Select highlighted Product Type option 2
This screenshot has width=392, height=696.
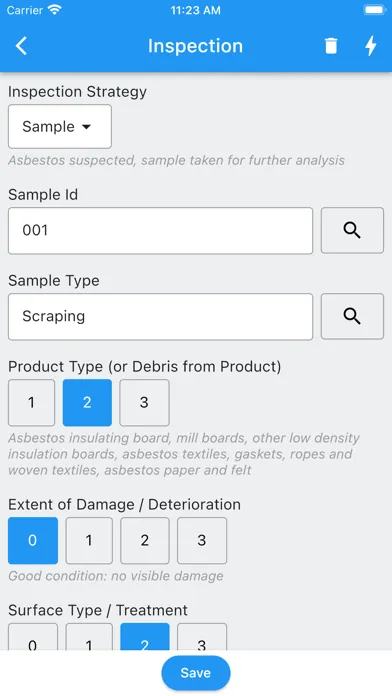[87, 403]
